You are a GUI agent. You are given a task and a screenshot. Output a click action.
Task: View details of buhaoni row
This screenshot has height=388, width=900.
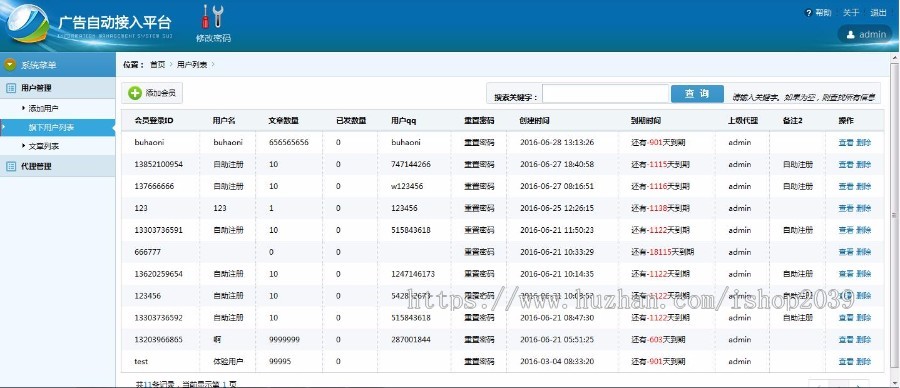(x=845, y=142)
